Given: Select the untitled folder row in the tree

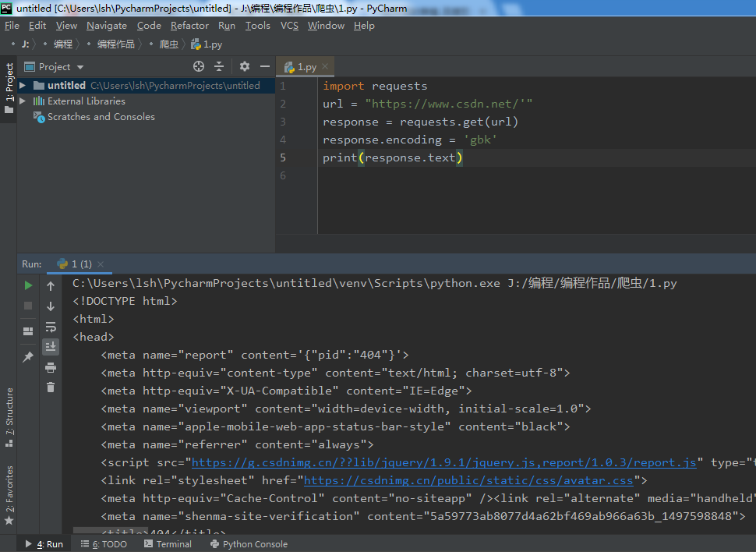Looking at the screenshot, I should (x=146, y=86).
